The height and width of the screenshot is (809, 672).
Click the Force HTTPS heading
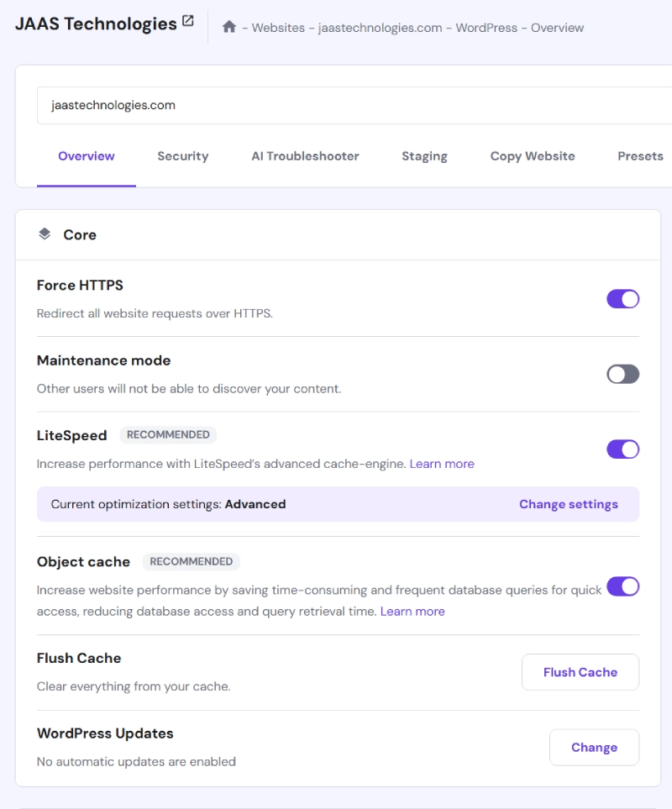click(x=80, y=286)
